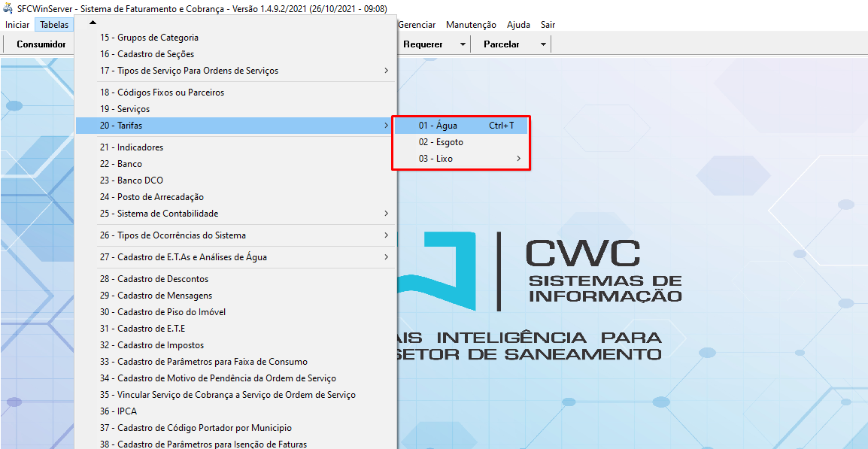The width and height of the screenshot is (868, 449).
Task: Click Sair in the menu bar
Action: coord(548,25)
